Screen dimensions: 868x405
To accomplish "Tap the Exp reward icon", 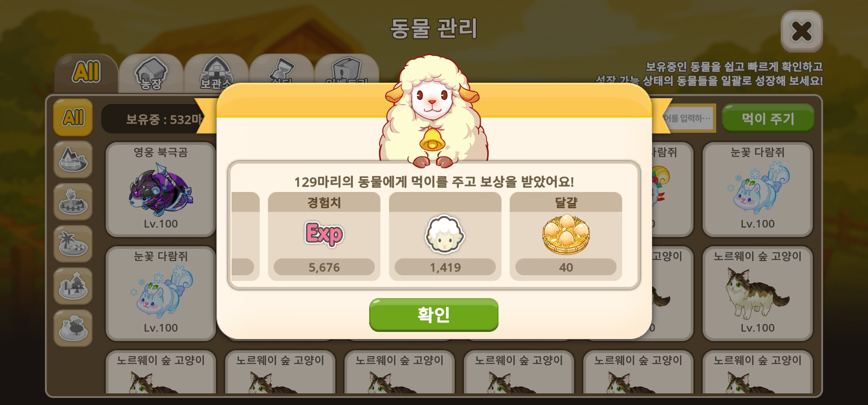I will click(x=324, y=234).
